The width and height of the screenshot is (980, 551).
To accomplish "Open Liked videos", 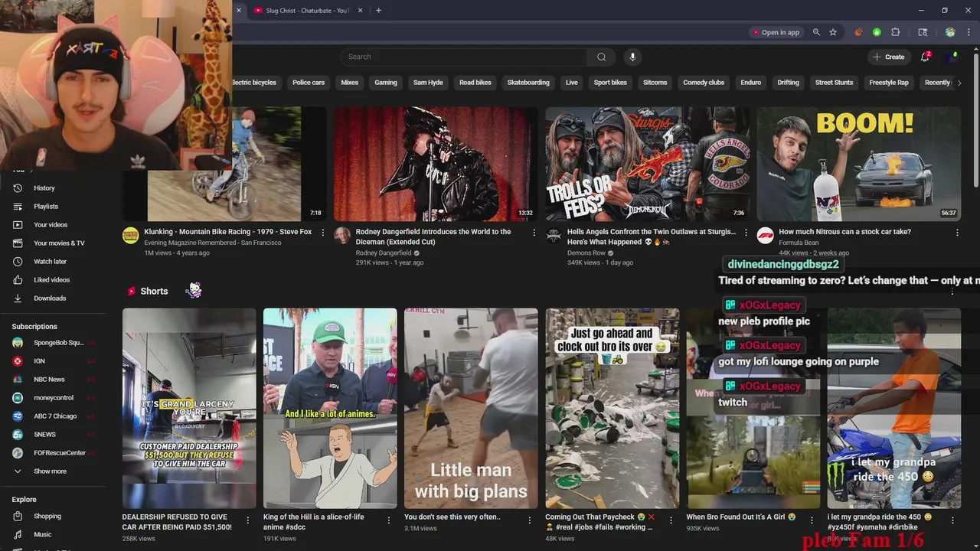I will click(x=51, y=279).
